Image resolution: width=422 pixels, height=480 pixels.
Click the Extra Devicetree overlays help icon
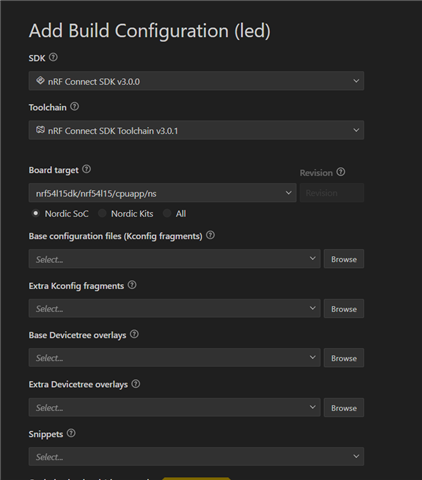(x=136, y=384)
